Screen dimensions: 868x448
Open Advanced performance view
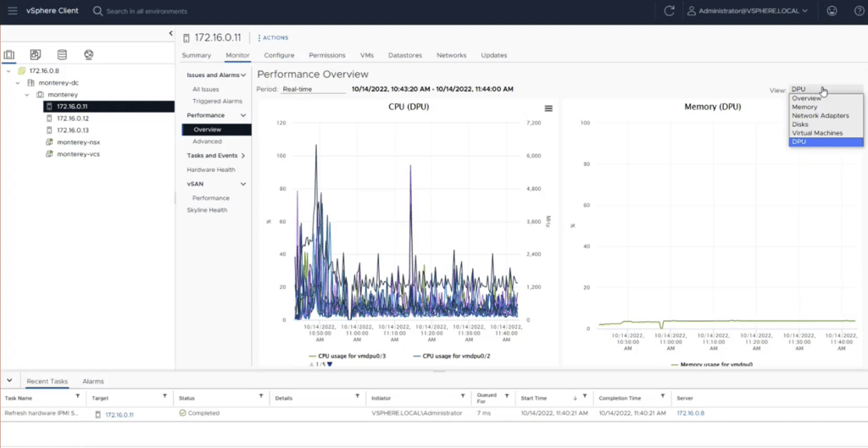click(x=207, y=141)
